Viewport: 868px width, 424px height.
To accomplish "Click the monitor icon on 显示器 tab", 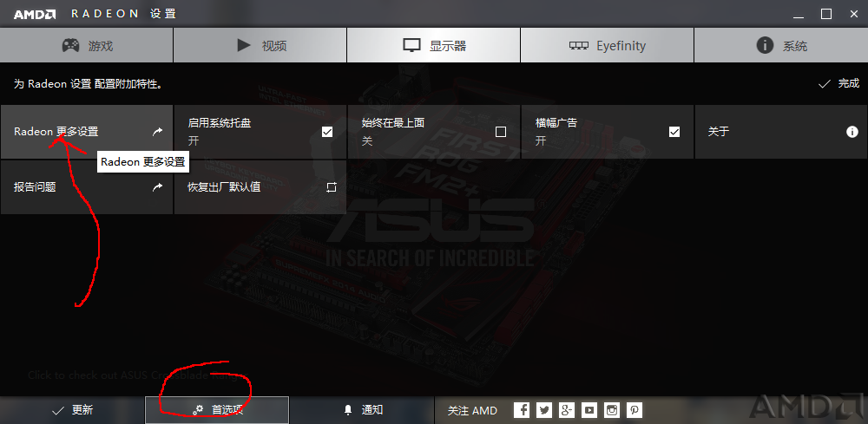I will [x=411, y=45].
